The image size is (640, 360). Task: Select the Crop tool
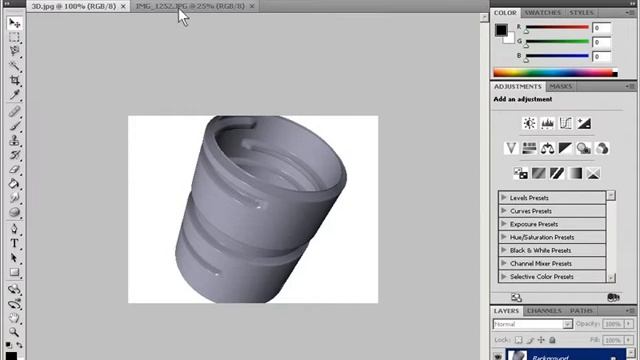[14, 80]
